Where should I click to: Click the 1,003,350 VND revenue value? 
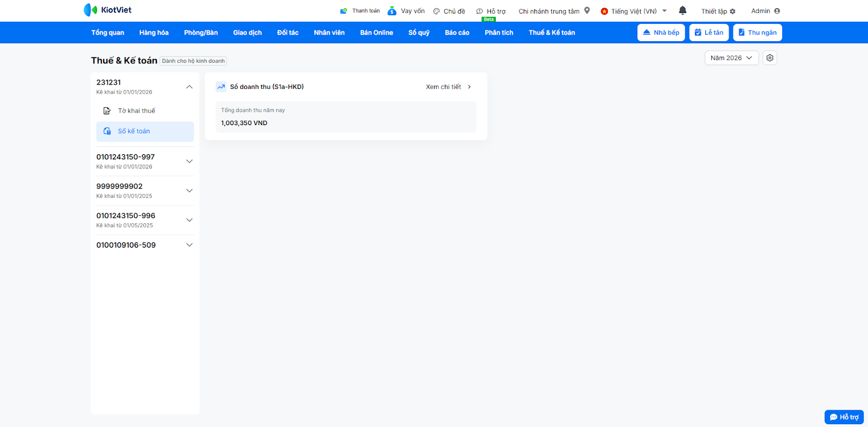244,123
